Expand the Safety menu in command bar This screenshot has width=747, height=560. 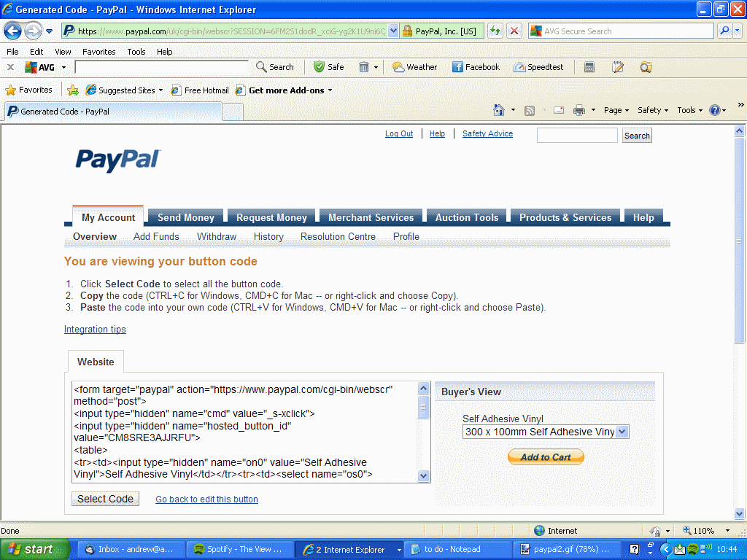pos(653,111)
